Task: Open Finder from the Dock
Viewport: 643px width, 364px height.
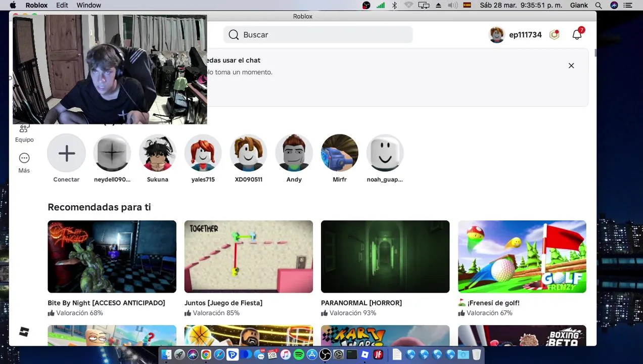Action: pos(166,354)
